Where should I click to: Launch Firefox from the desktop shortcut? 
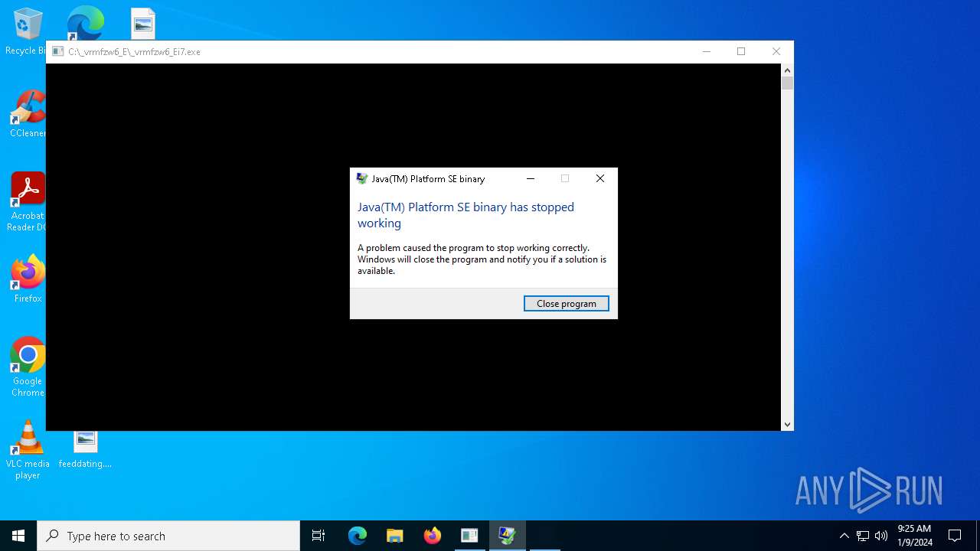pyautogui.click(x=28, y=279)
